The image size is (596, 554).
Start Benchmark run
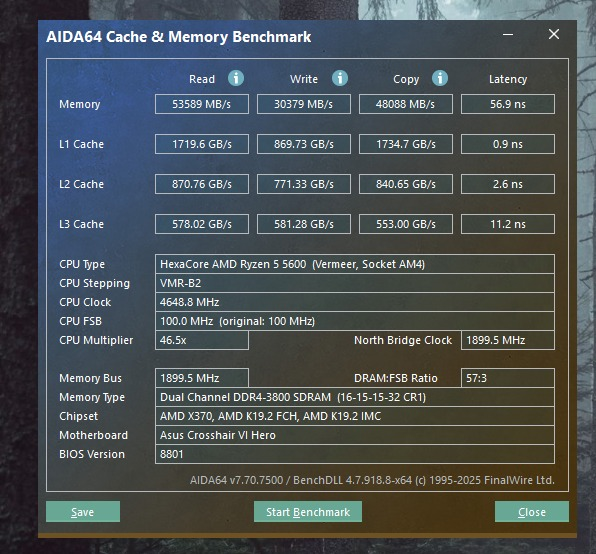308,511
